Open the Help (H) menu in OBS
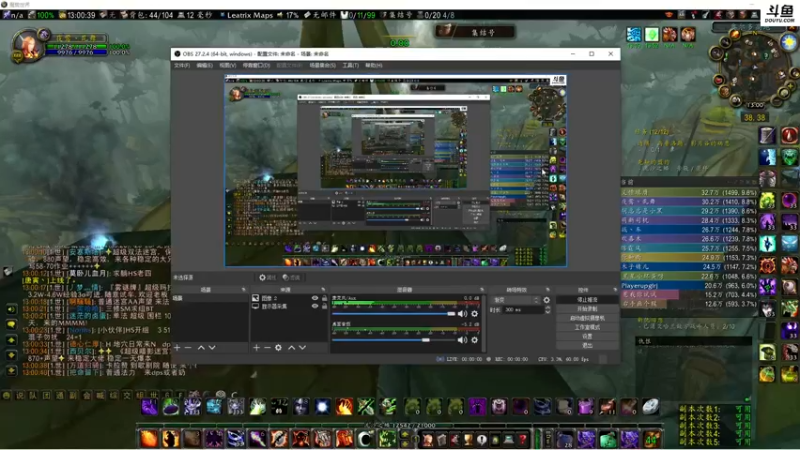 [x=373, y=65]
